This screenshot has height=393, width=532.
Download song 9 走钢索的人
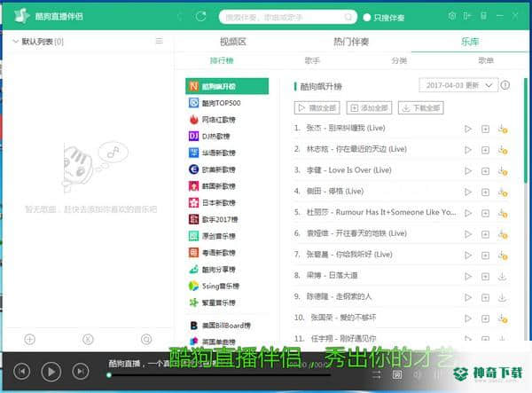502,298
